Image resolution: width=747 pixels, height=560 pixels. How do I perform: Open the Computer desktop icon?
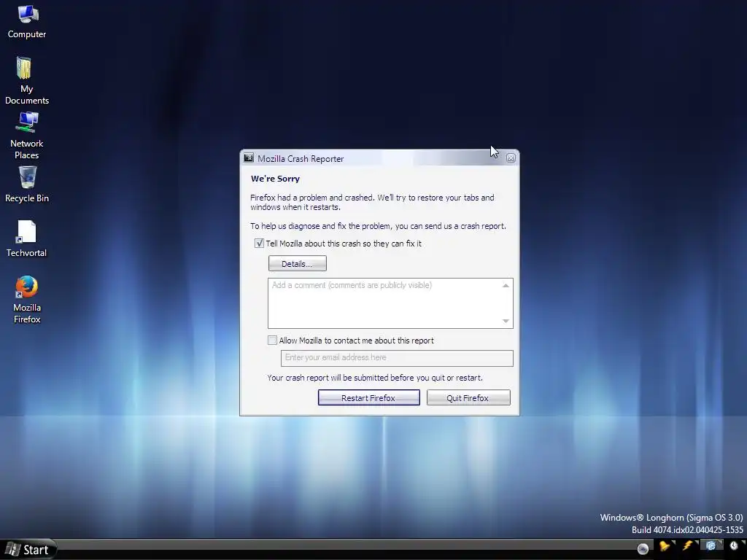27,21
